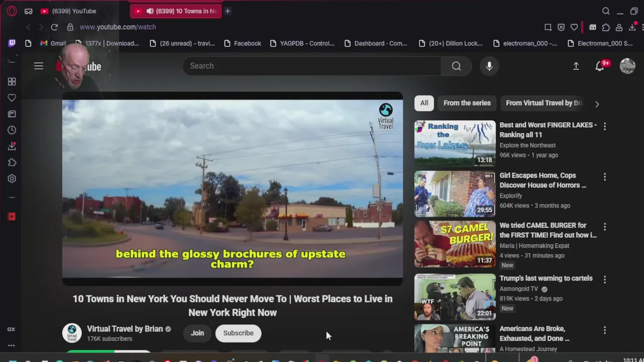The width and height of the screenshot is (644, 362).
Task: Open the 'YAGPDB - Control...' bookmark
Action: pos(302,43)
